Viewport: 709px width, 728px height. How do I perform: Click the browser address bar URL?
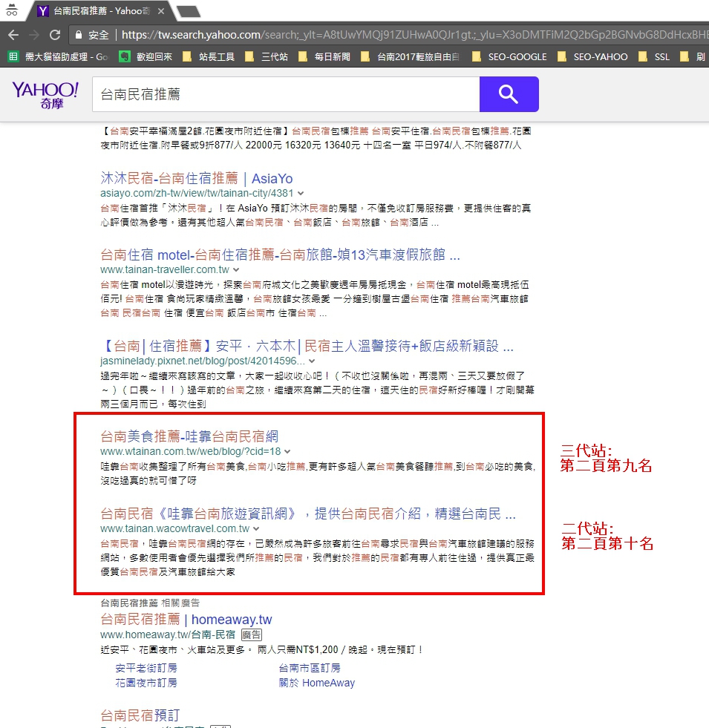[x=414, y=35]
